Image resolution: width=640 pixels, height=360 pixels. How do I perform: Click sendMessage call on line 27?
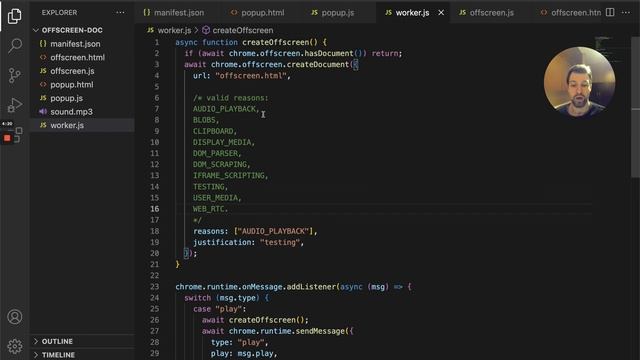click(320, 331)
